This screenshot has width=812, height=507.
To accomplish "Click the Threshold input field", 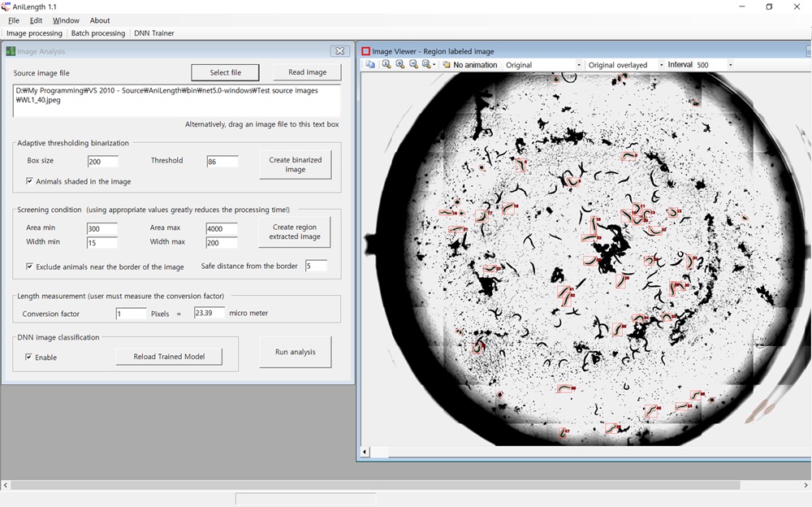I will (222, 162).
